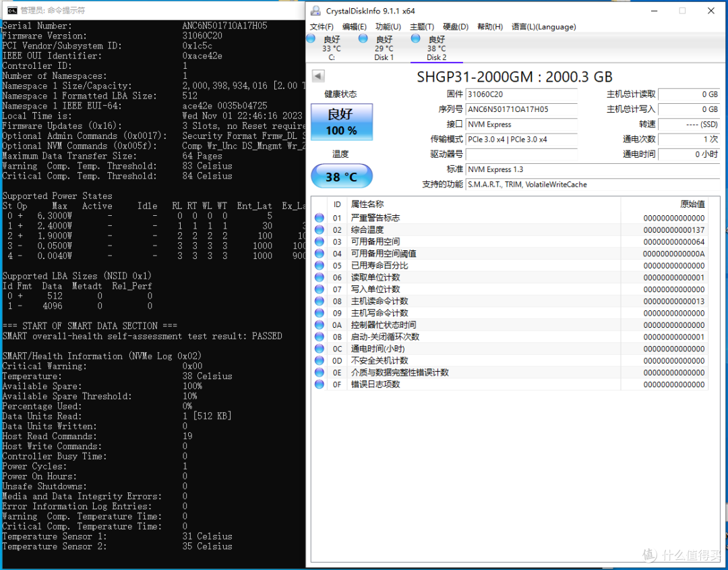Click the blue indicator beside 通电时间(小时)
This screenshot has height=570, width=728.
pos(318,348)
